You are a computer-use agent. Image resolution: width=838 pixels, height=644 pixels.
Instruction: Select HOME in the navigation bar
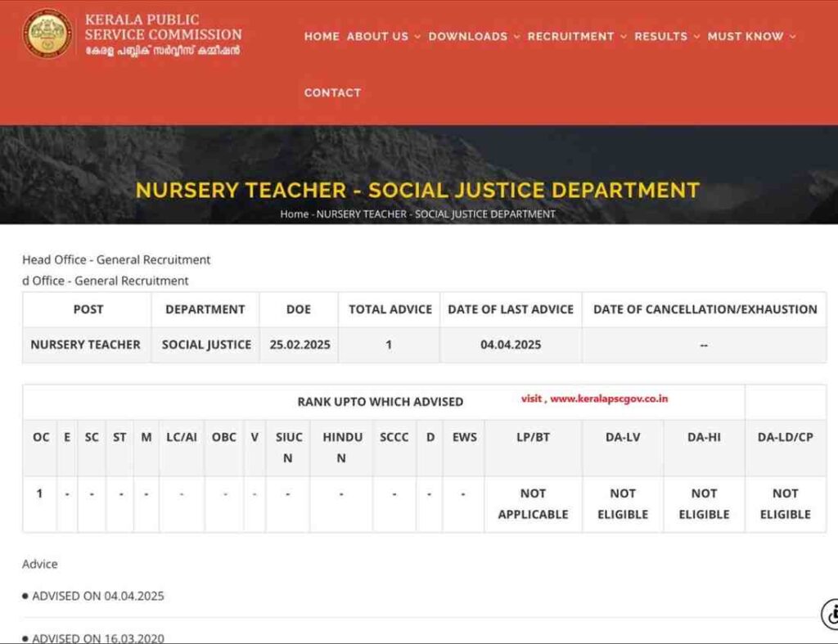[x=321, y=37]
